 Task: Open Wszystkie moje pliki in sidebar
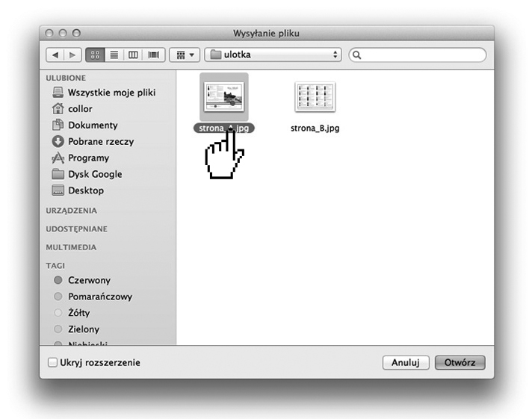111,93
